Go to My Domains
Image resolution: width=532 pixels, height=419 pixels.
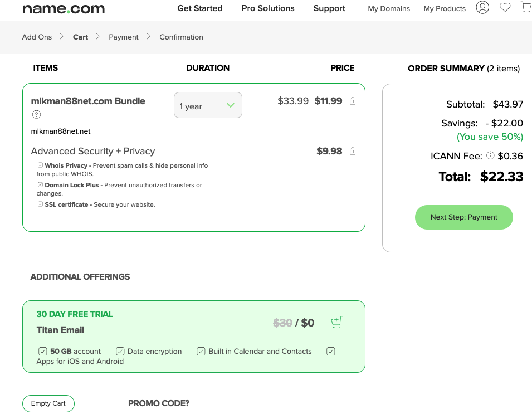pos(389,9)
